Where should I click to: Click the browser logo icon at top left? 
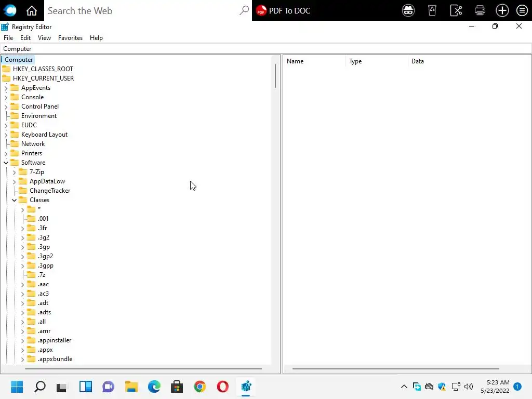pos(10,10)
